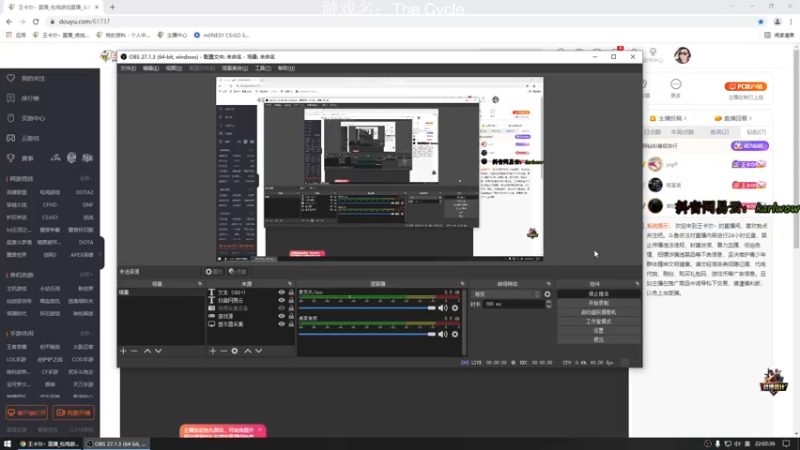Collapse the Douyu sidebar with its edge handle

click(101, 254)
